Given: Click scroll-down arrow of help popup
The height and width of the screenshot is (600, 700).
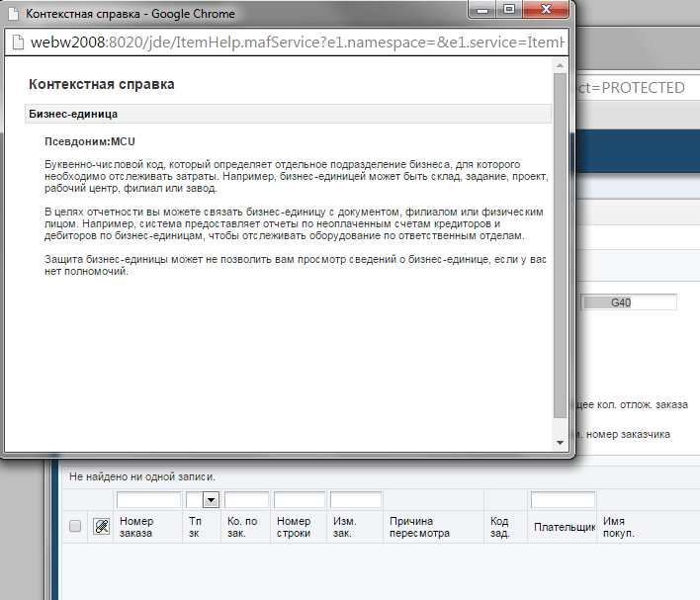Looking at the screenshot, I should [x=560, y=441].
